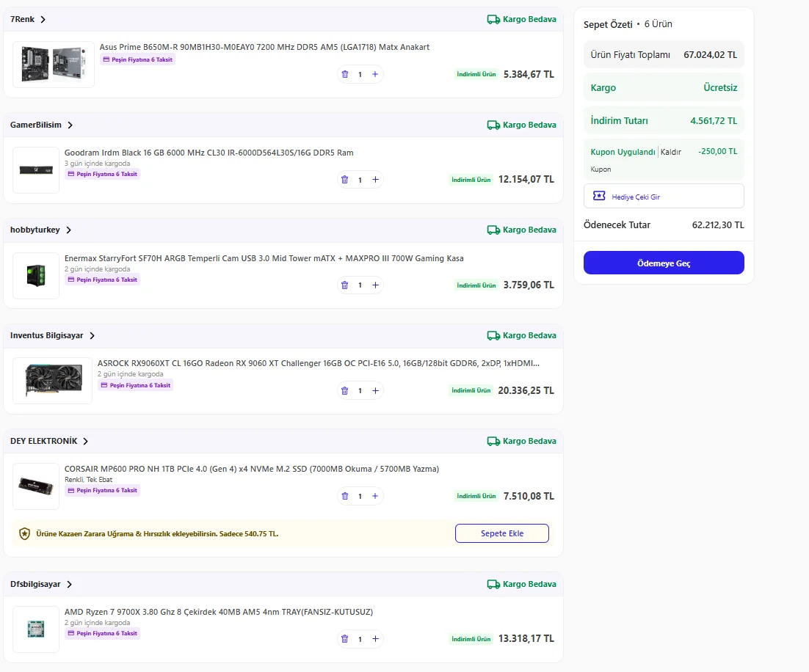Open the hobbyturkey seller page
Screen dimensions: 809x672
tap(35, 230)
